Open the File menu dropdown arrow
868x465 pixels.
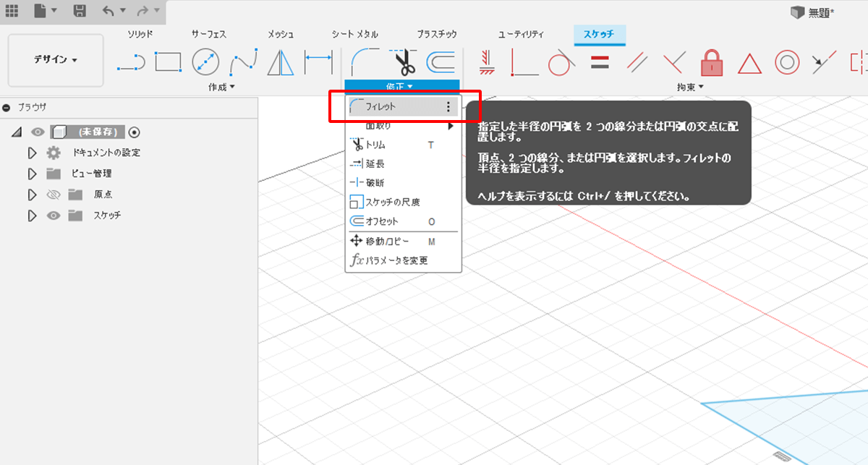[54, 11]
